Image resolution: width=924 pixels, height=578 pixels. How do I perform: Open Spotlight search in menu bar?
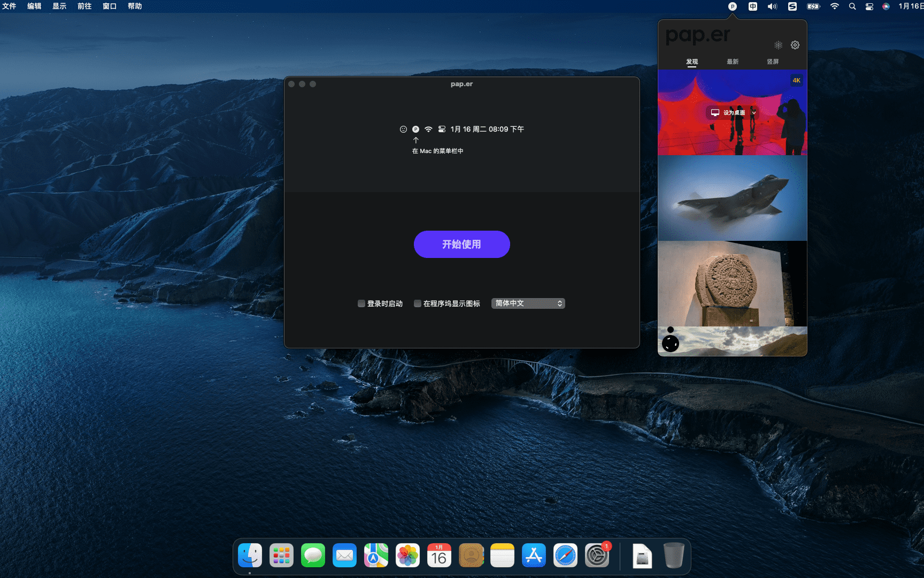tap(852, 6)
